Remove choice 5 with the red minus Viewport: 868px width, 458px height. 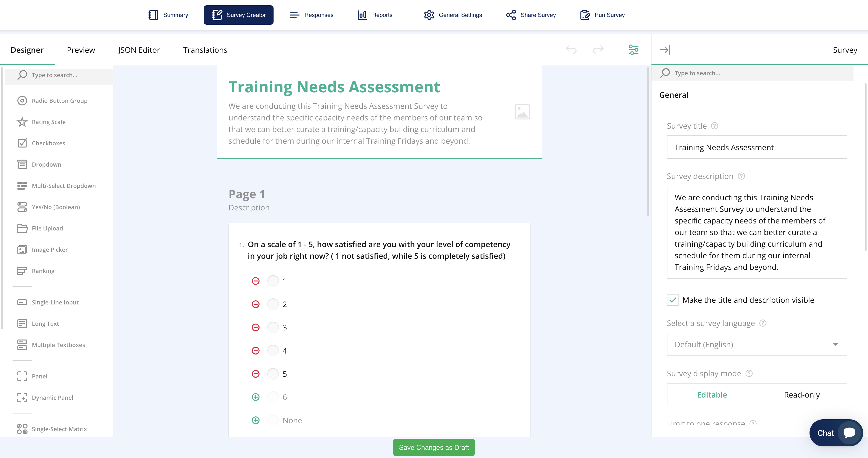point(256,374)
